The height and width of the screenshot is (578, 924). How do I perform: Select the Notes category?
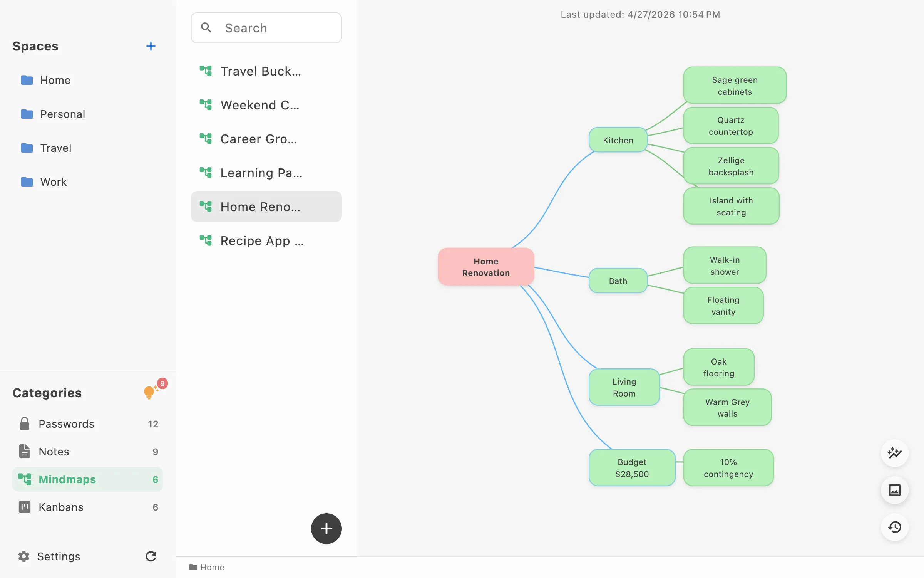(88, 452)
